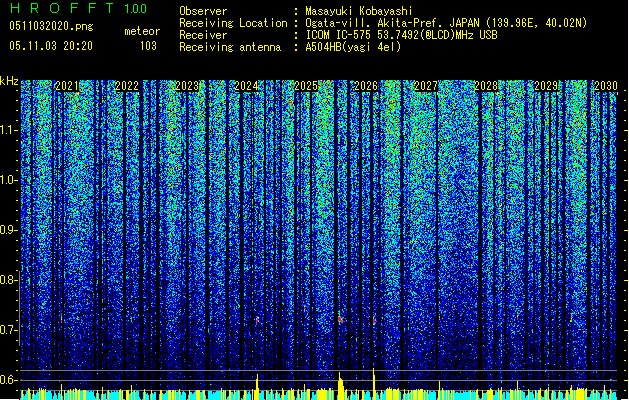
Task: Click the A504HB(yagi 4el) antenna text
Action: [x=353, y=47]
